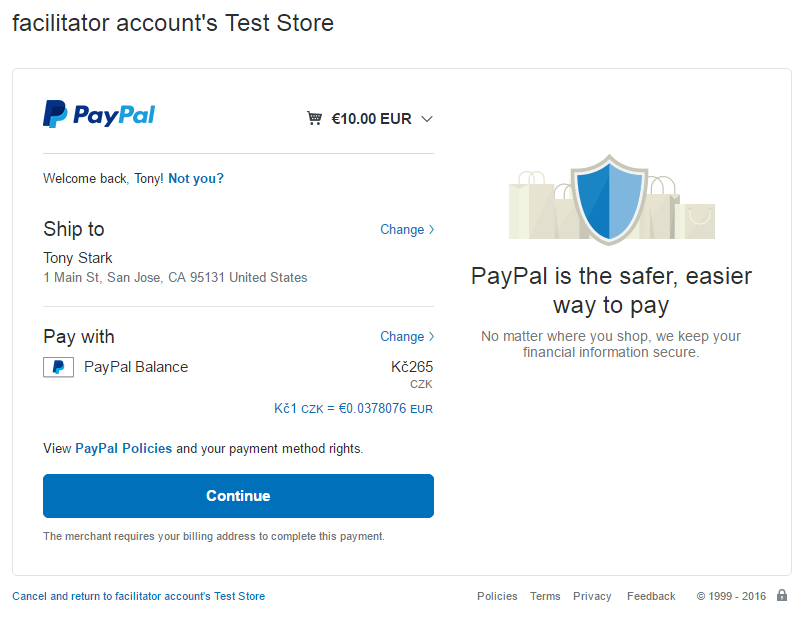This screenshot has width=805, height=621.
Task: Click the CZK to EUR conversion rate
Action: pos(353,409)
